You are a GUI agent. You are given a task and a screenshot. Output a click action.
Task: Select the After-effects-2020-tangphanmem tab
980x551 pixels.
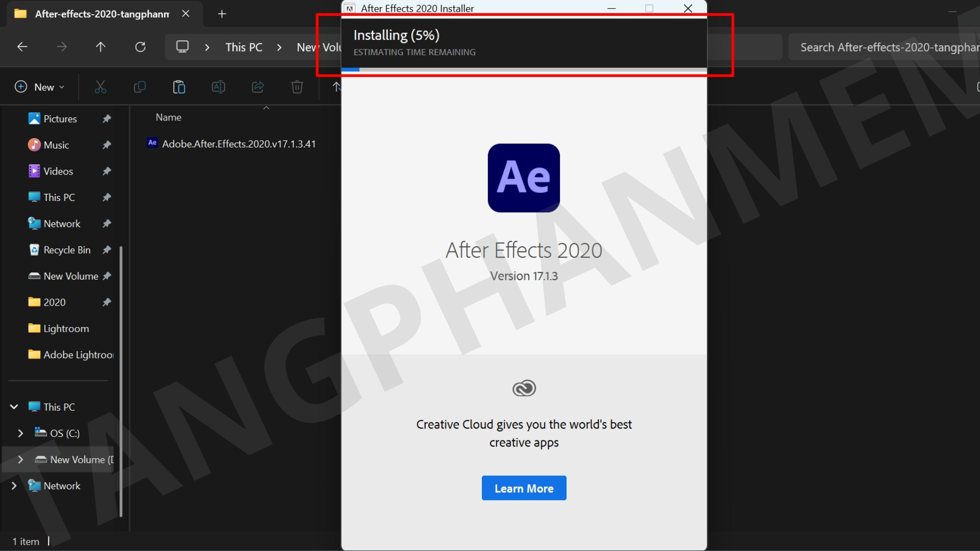(x=102, y=14)
